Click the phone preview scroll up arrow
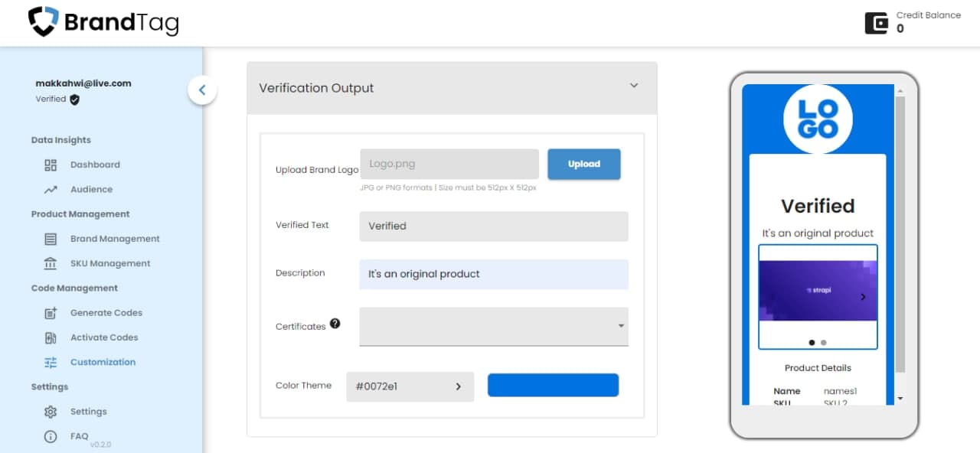 (x=900, y=90)
